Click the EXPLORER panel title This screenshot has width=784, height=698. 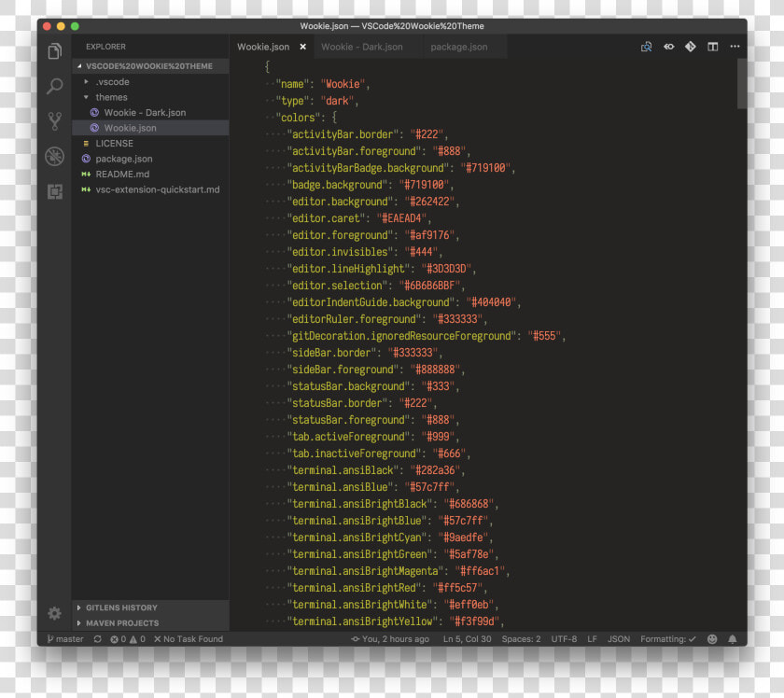(x=105, y=47)
